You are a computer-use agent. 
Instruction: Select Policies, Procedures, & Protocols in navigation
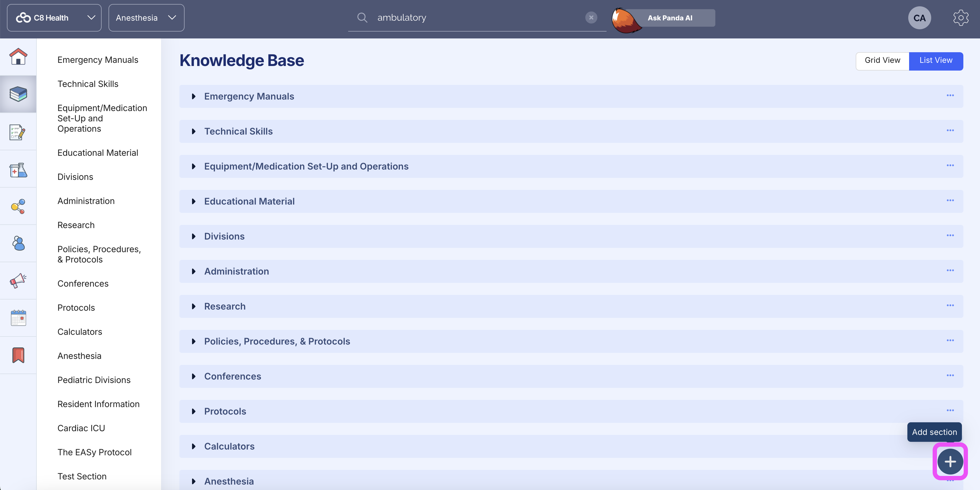pos(99,254)
